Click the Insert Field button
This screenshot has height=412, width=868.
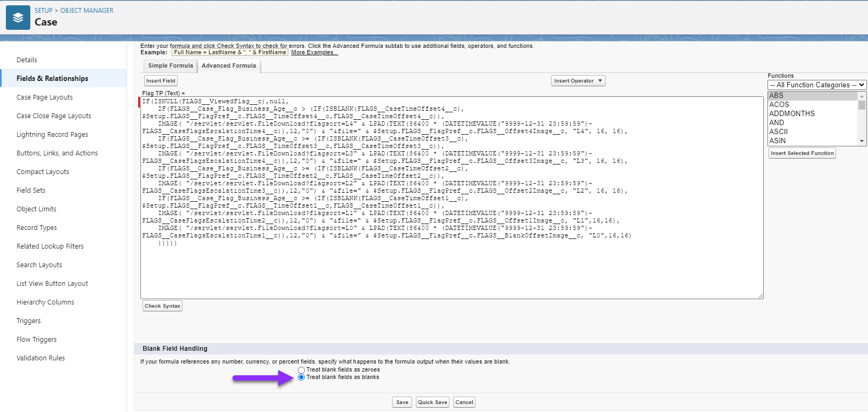coord(161,81)
